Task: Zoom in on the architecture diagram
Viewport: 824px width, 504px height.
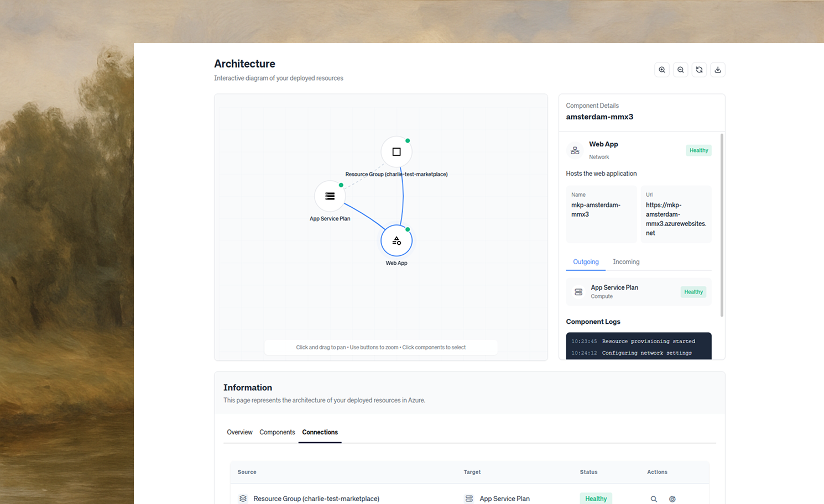Action: click(x=662, y=70)
